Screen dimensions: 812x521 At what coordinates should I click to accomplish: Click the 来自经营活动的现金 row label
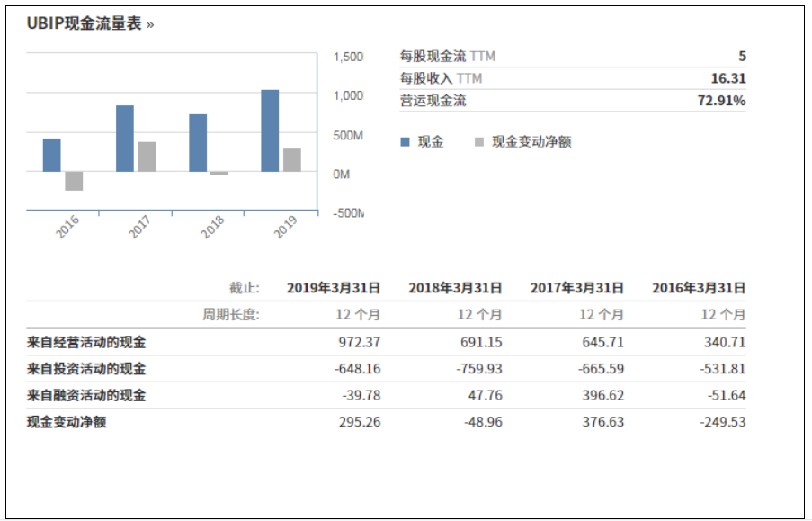pos(86,342)
